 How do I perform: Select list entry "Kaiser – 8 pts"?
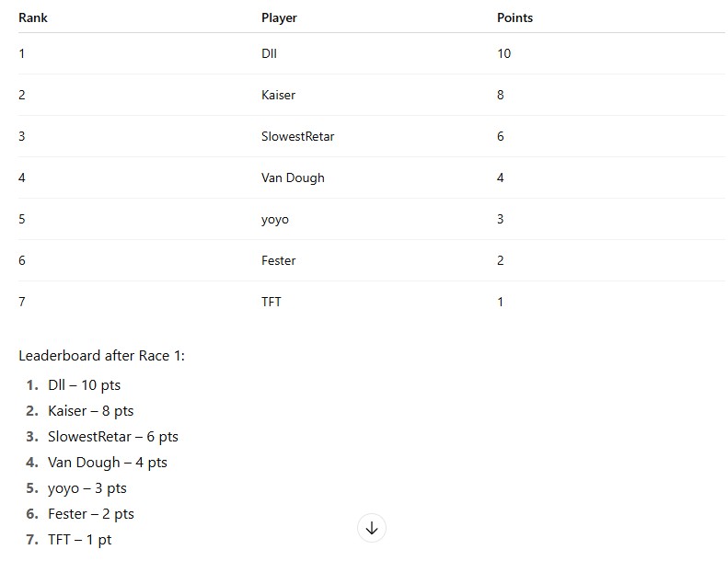(x=90, y=411)
